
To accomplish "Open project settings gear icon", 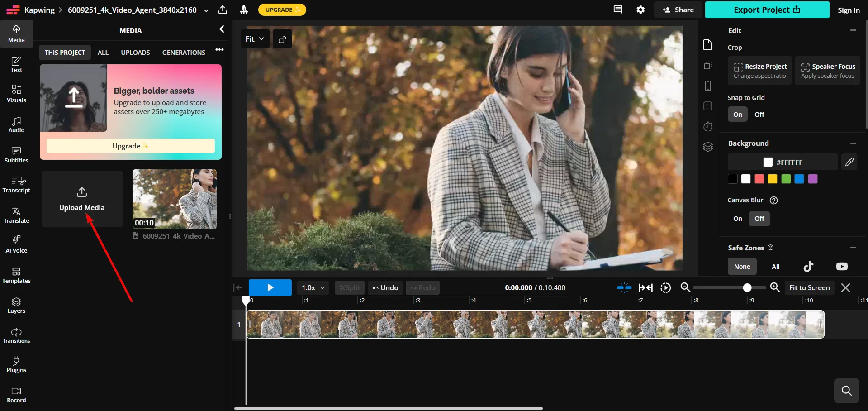I will [640, 10].
